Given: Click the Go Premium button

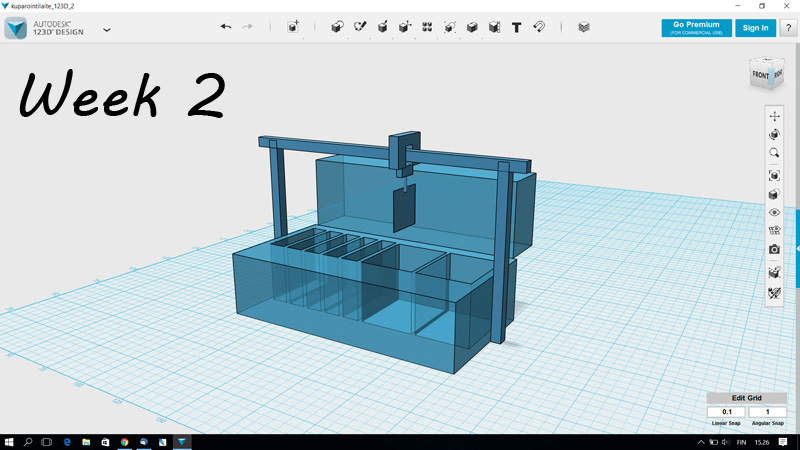Looking at the screenshot, I should [696, 28].
